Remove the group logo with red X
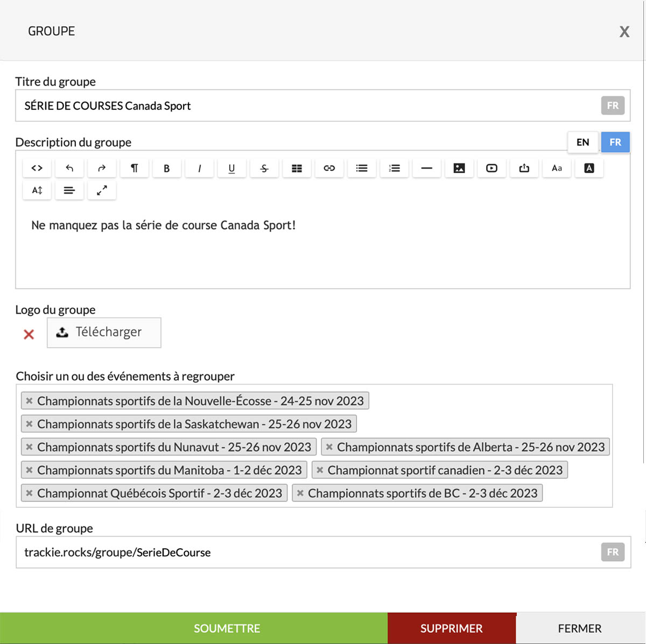646x644 pixels. [x=29, y=335]
